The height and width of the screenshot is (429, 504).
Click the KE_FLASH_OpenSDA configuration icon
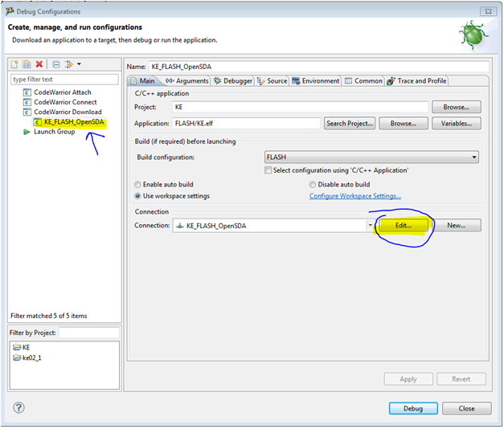pyautogui.click(x=38, y=122)
